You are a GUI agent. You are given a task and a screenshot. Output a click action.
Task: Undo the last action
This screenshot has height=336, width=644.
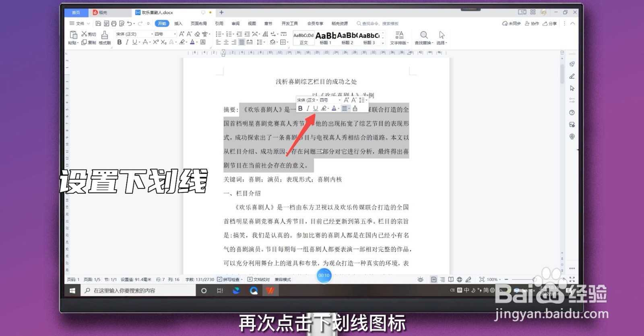tap(129, 24)
